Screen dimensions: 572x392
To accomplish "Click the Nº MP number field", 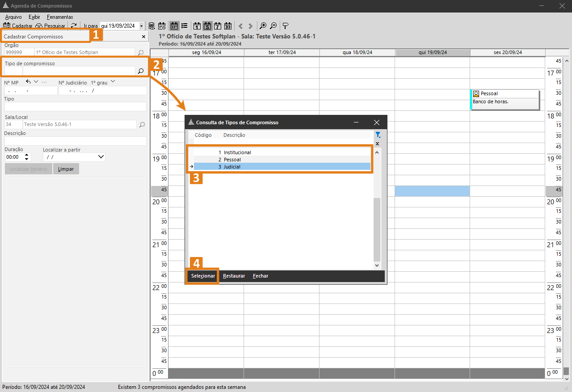I will 31,90.
